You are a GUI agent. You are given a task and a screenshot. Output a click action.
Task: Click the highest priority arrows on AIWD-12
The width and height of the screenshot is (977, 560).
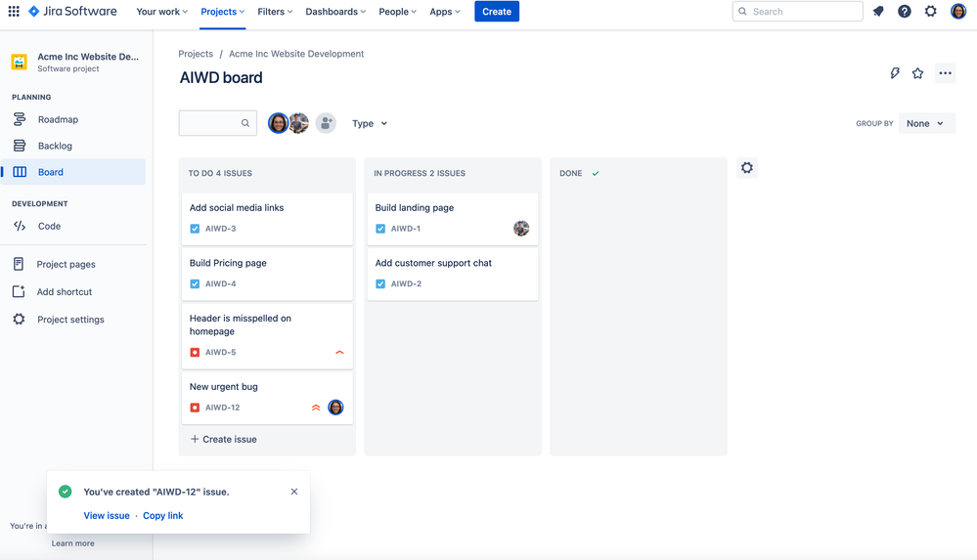coord(316,408)
